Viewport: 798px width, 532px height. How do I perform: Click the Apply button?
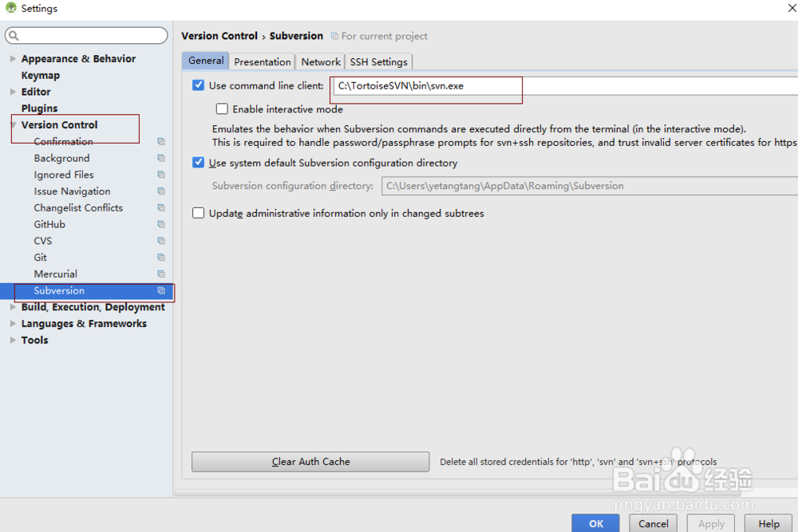click(x=711, y=523)
